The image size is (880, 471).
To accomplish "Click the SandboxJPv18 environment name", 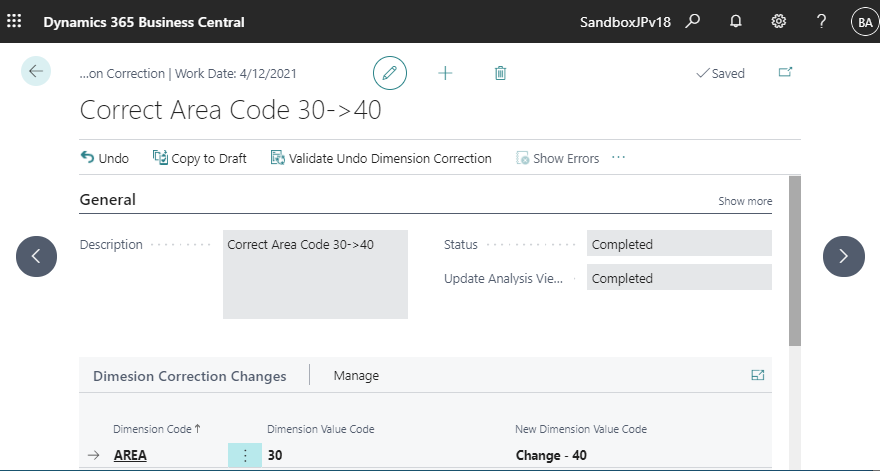I will point(625,22).
